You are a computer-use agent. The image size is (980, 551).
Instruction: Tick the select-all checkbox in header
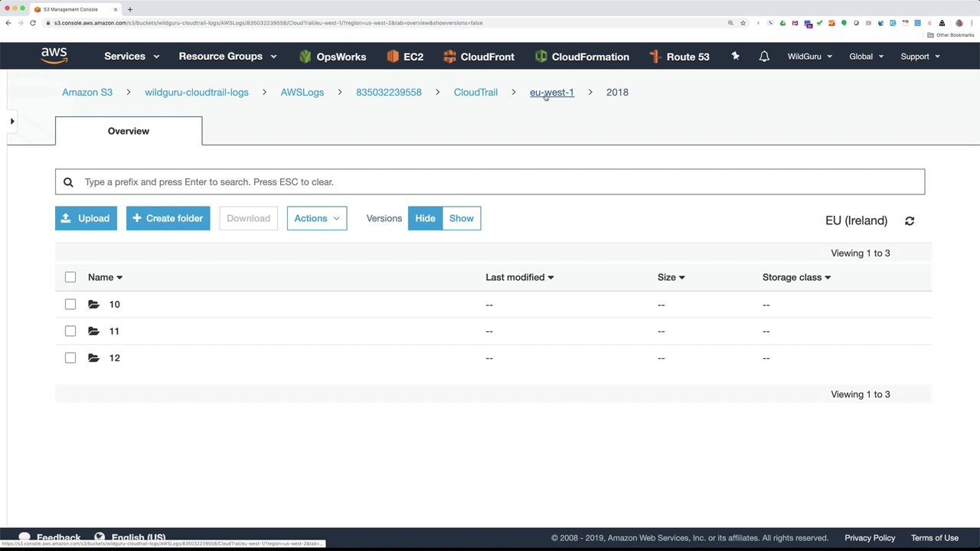(x=70, y=277)
